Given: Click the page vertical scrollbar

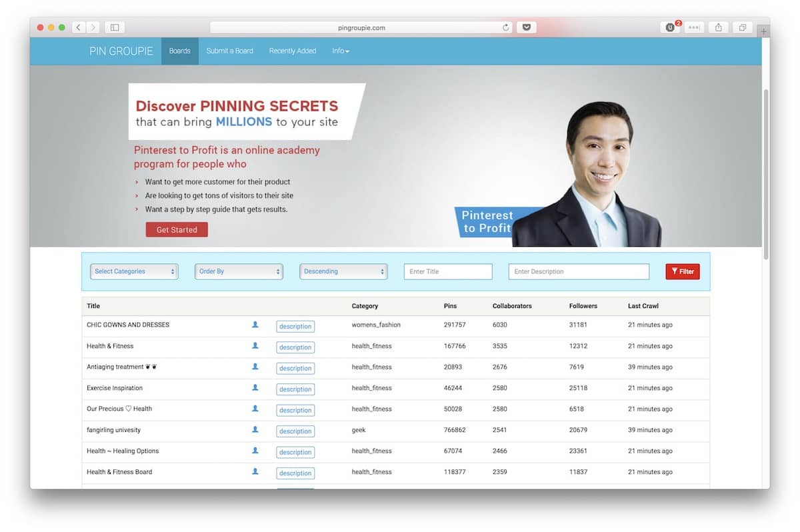Looking at the screenshot, I should (x=766, y=173).
